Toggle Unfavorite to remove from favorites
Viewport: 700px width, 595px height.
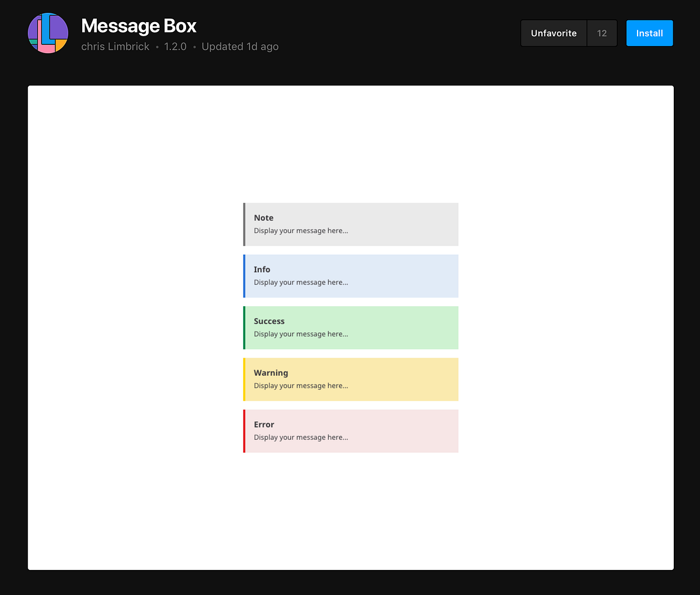[x=553, y=33]
